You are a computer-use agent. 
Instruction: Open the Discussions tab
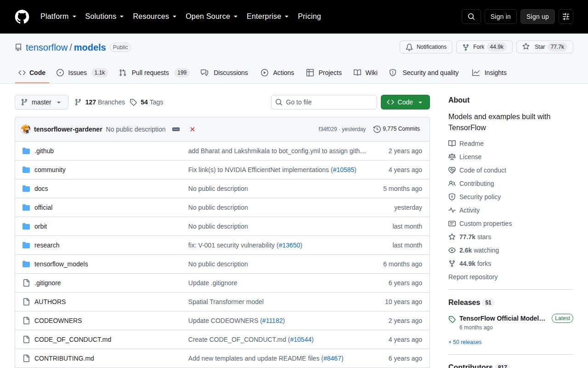point(224,73)
